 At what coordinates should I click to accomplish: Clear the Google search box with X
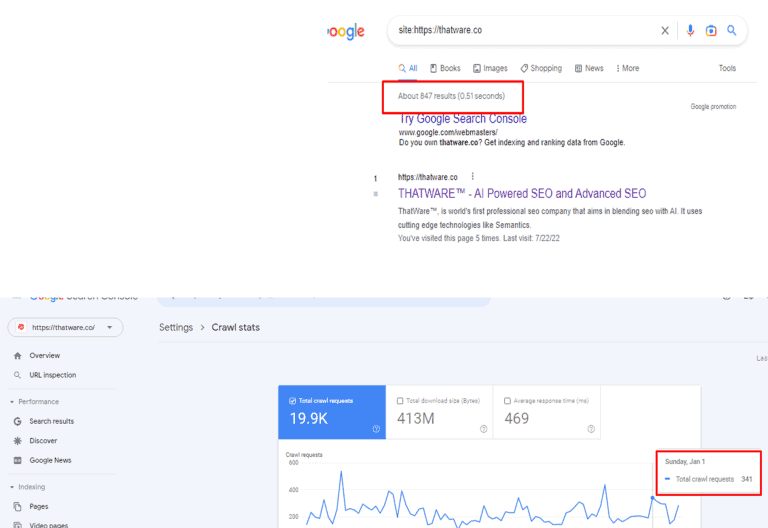pos(665,30)
